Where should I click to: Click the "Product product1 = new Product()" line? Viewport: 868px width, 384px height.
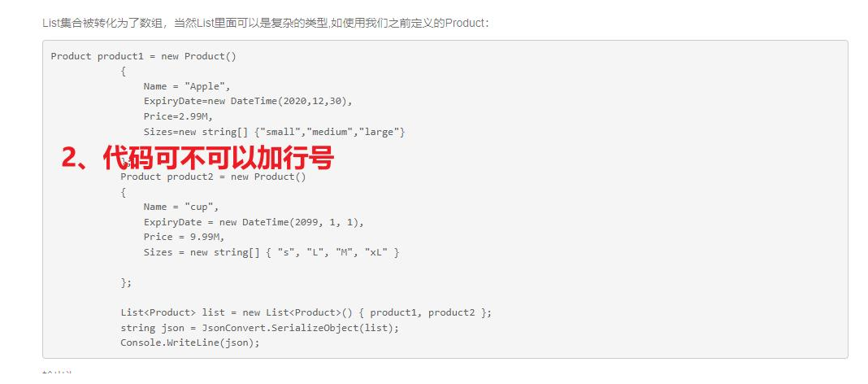coord(143,56)
